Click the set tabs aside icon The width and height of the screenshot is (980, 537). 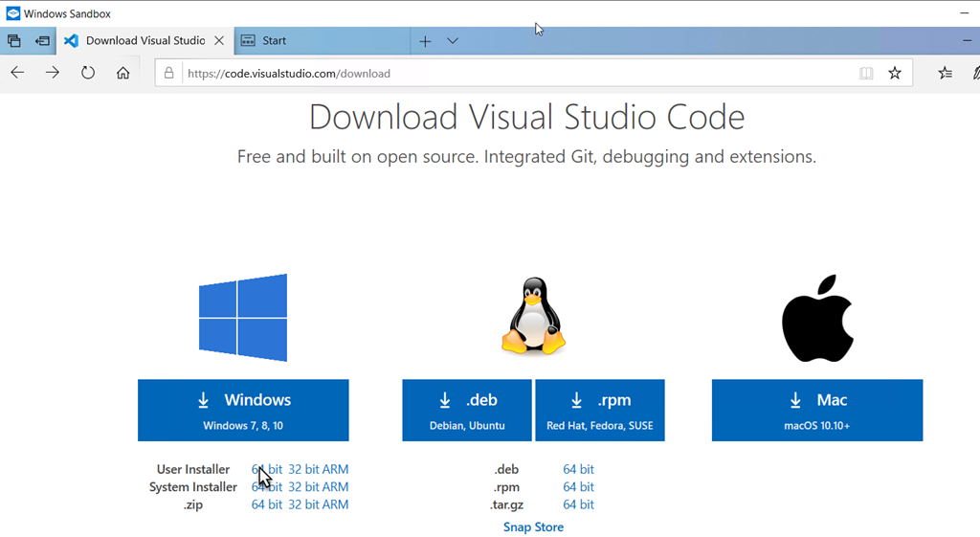(x=42, y=41)
